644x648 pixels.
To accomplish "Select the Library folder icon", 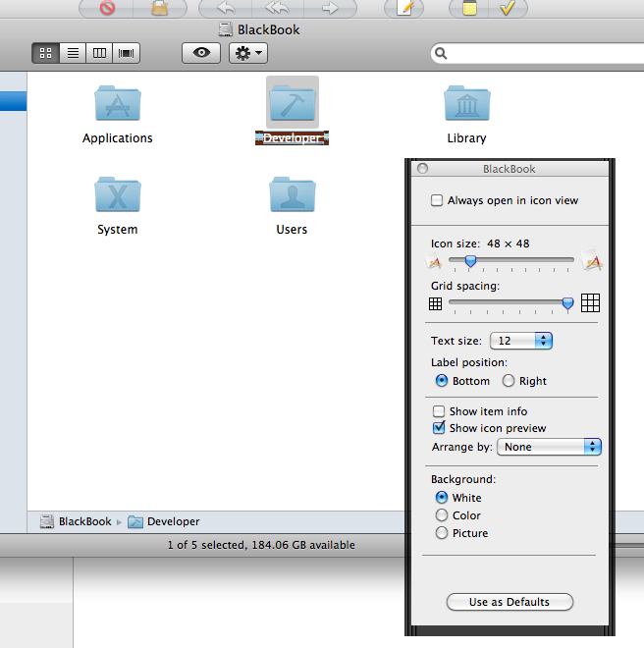I will [467, 103].
